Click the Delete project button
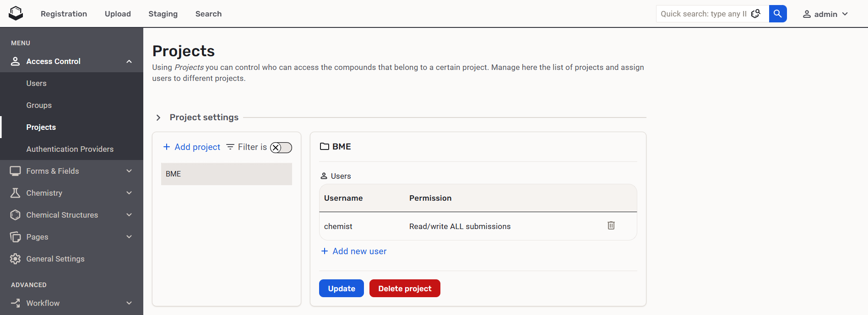The image size is (868, 315). (404, 288)
